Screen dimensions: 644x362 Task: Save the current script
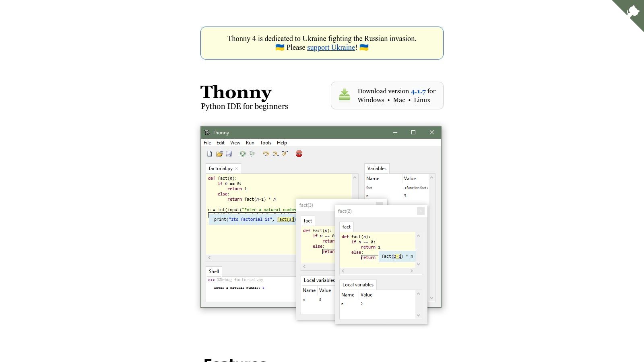[x=229, y=154]
